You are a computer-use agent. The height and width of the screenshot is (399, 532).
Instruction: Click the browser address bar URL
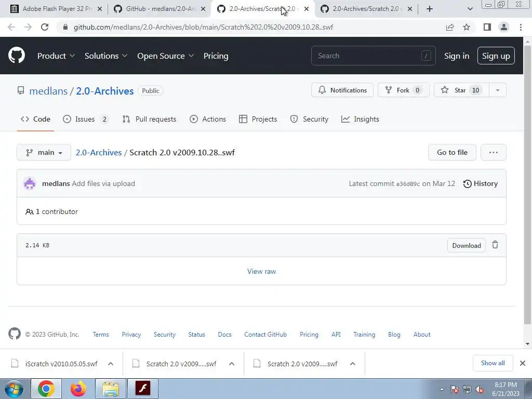coord(203,27)
